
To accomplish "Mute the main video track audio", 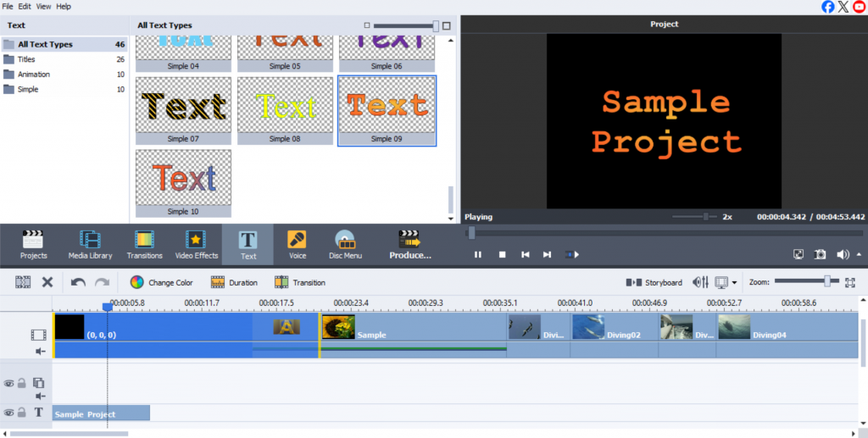I will (x=39, y=351).
